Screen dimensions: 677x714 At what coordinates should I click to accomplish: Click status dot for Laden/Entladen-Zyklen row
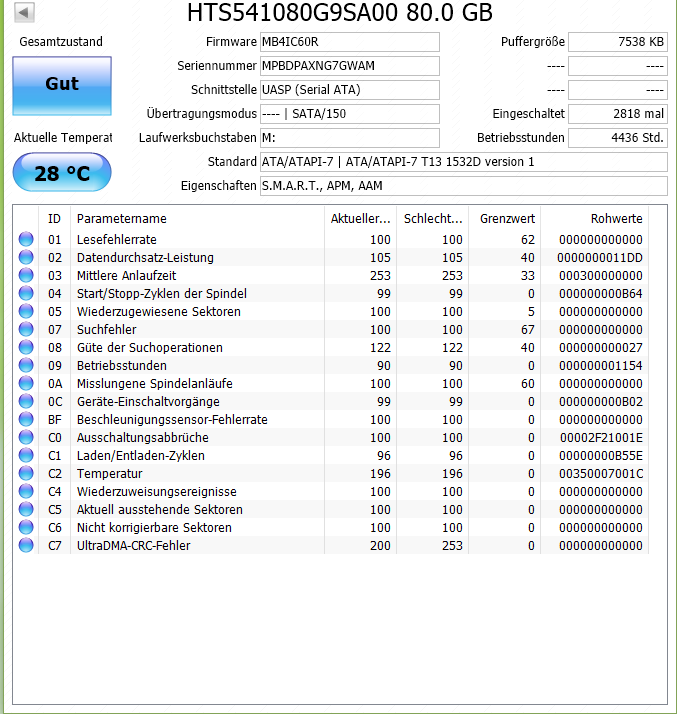click(x=26, y=455)
